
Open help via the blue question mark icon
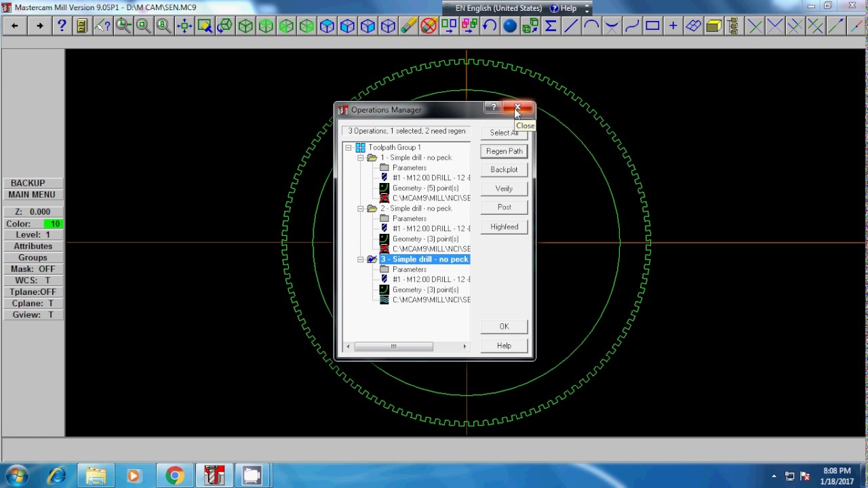pos(62,26)
